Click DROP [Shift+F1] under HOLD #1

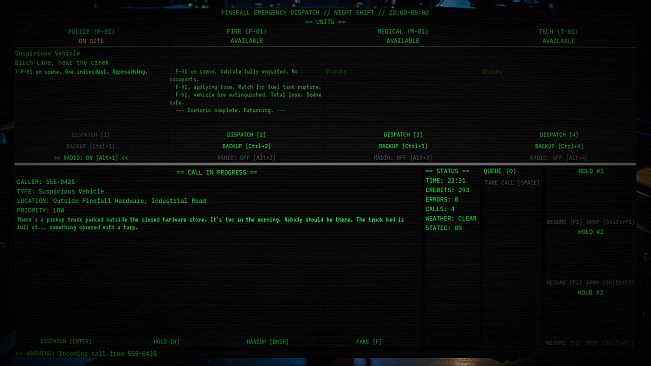point(609,222)
